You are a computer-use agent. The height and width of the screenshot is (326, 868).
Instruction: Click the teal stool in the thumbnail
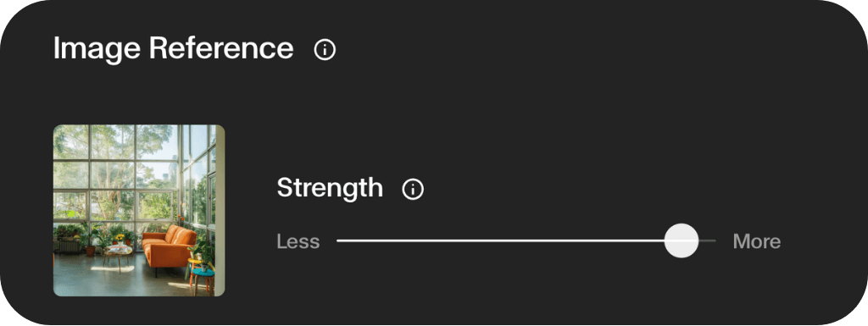coord(203,280)
